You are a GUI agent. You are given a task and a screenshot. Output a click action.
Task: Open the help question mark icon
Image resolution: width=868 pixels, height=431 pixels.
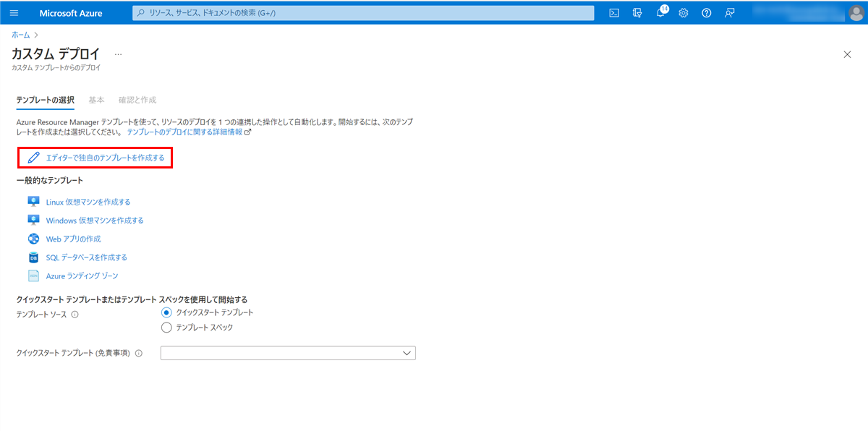(707, 13)
